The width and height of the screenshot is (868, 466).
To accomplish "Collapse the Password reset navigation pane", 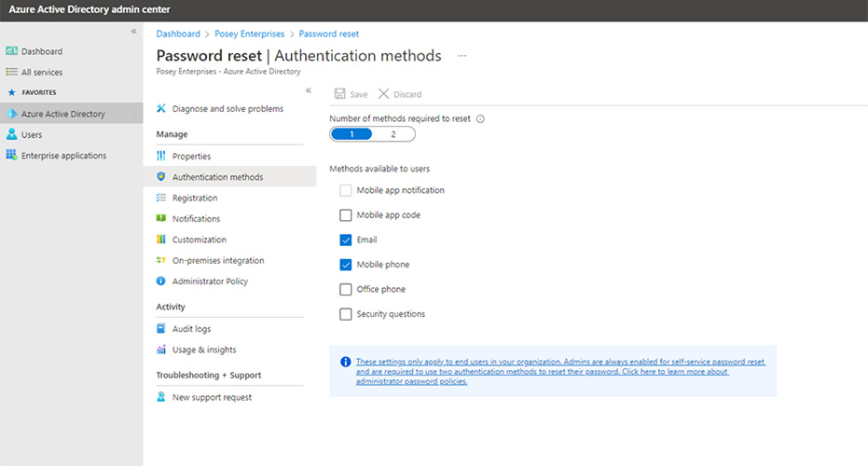I will 309,90.
